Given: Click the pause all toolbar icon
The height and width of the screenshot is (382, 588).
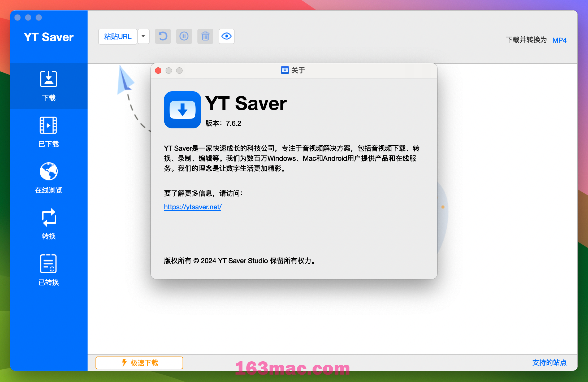Looking at the screenshot, I should [x=184, y=36].
